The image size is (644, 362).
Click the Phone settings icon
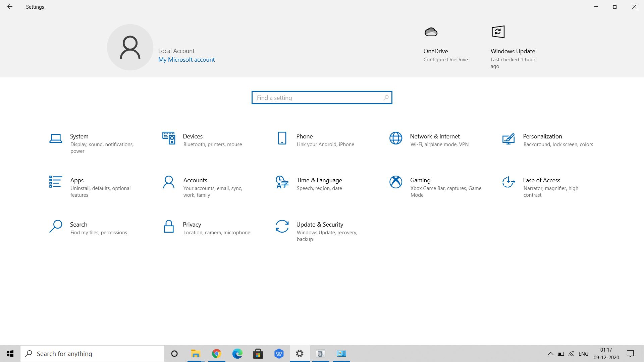point(282,138)
